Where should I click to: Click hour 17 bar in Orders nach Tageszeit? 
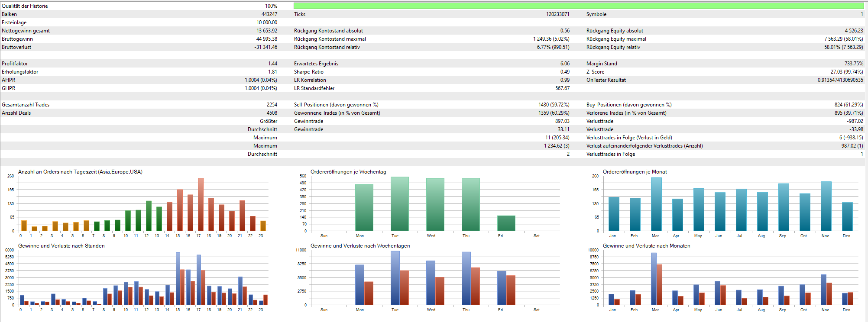[201, 204]
